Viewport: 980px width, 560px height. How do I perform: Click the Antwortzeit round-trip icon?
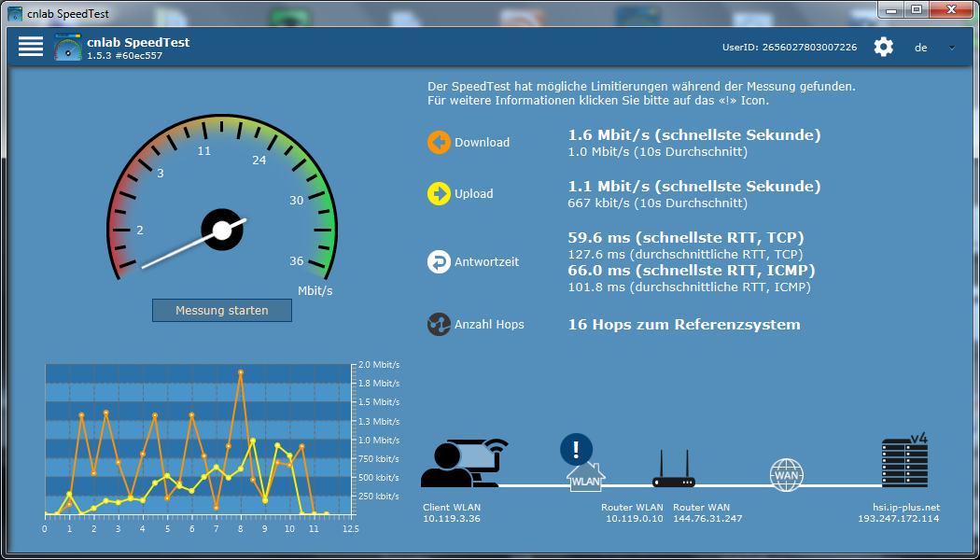[439, 262]
